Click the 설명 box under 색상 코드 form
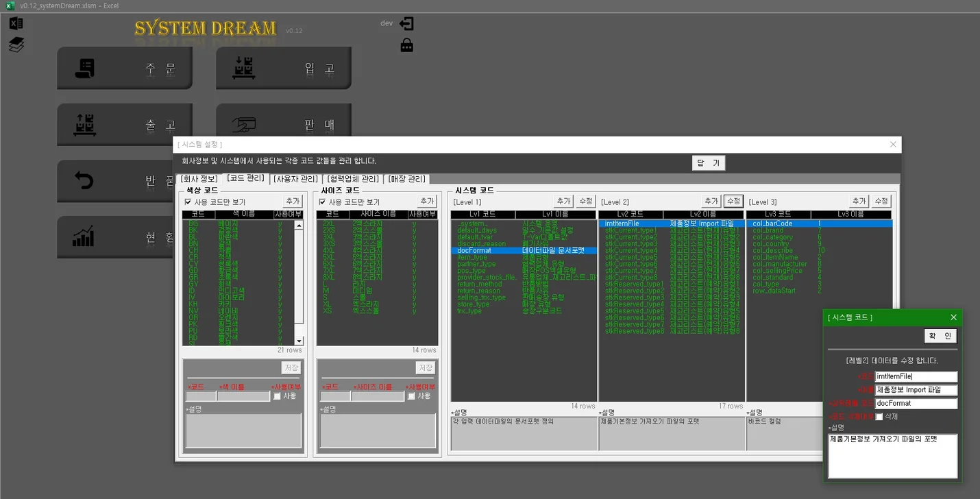Image resolution: width=980 pixels, height=499 pixels. click(x=243, y=430)
